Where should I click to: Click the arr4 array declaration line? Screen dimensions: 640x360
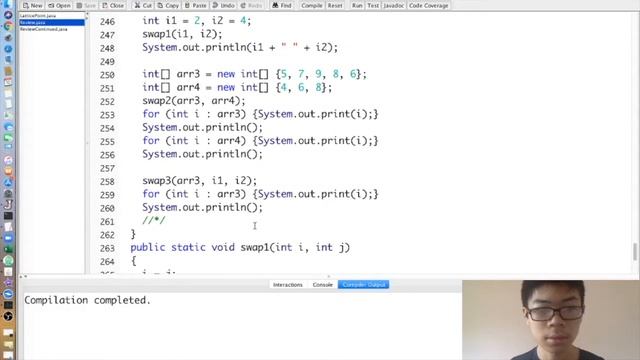click(237, 87)
